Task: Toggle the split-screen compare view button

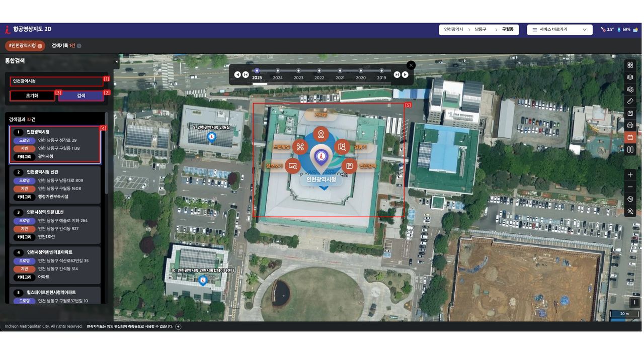Action: [x=630, y=149]
